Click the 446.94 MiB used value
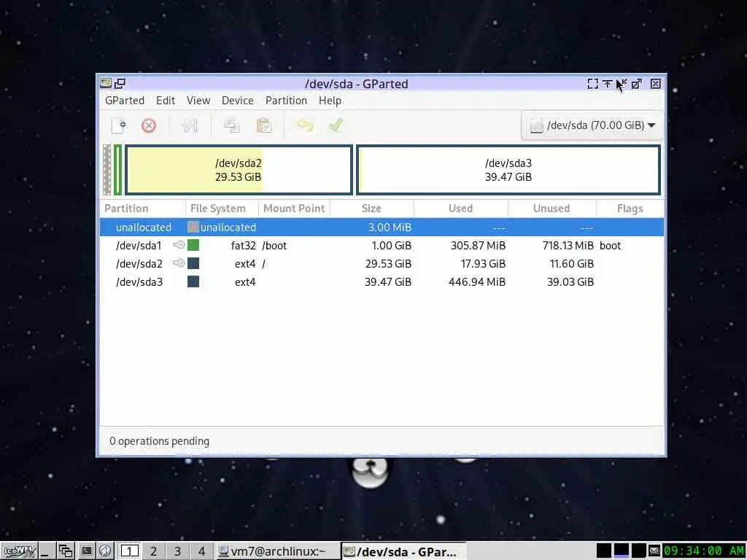747x560 pixels. [x=477, y=282]
